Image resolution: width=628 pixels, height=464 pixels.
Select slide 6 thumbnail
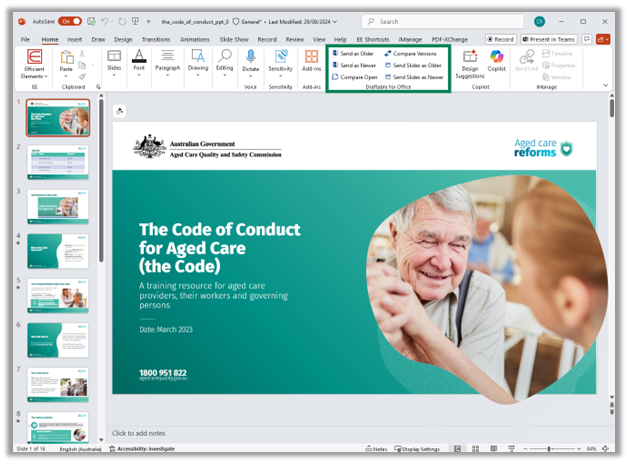coord(58,340)
